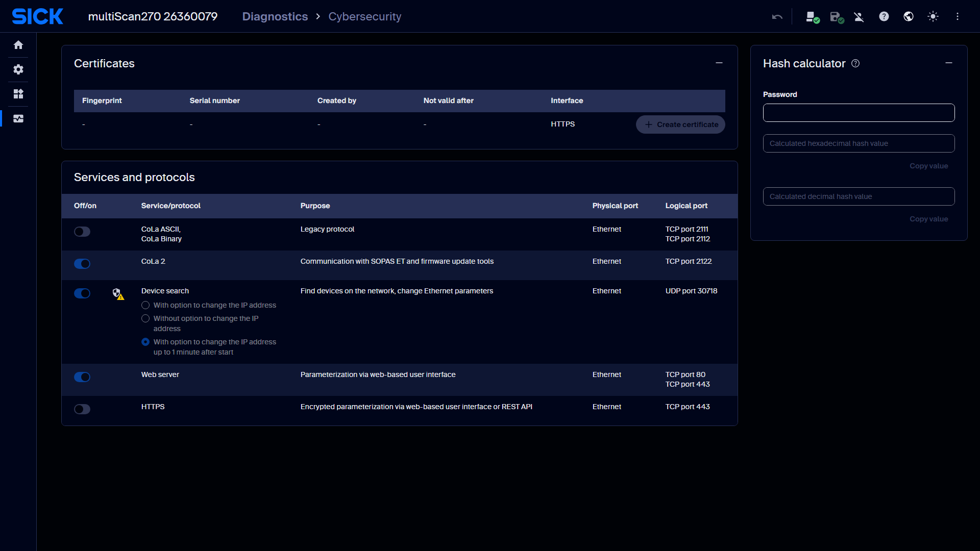The image size is (980, 551).
Task: Go to Diagnostics breadcrumb
Action: pos(275,16)
